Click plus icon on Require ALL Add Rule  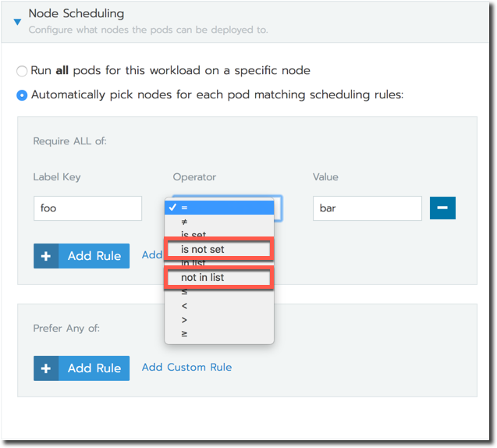(46, 256)
